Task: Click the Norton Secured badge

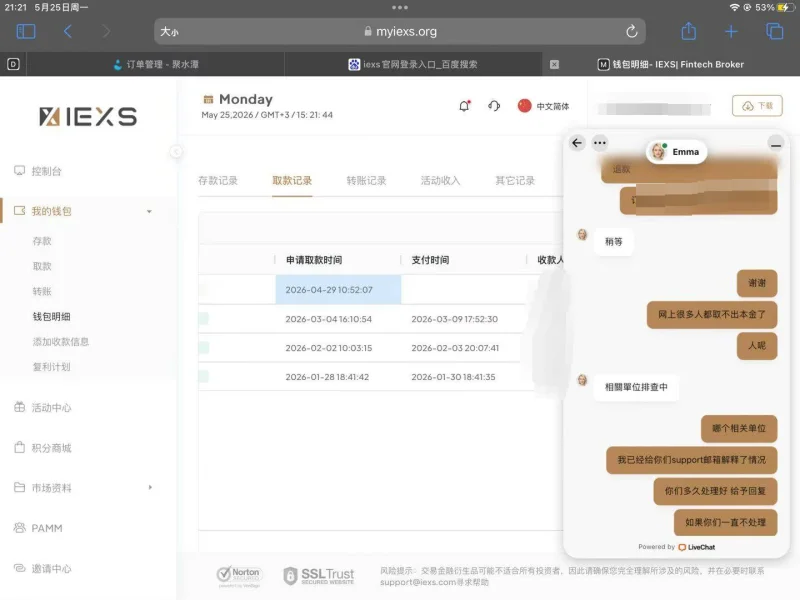Action: pyautogui.click(x=239, y=576)
